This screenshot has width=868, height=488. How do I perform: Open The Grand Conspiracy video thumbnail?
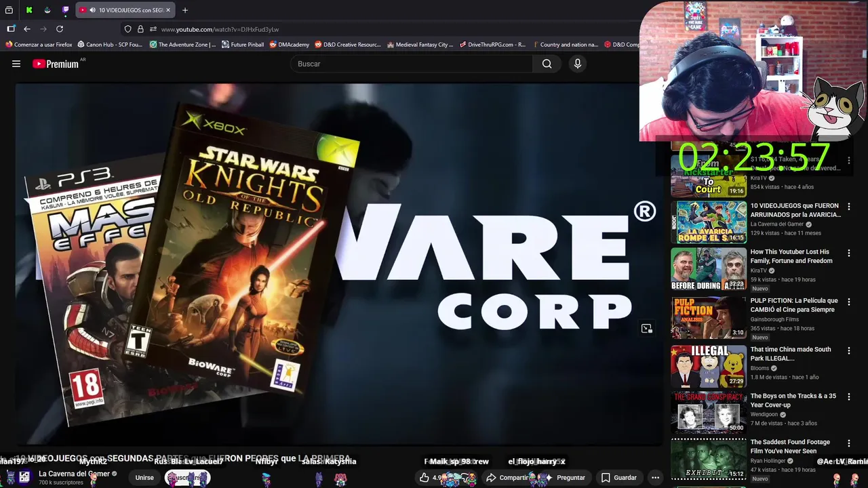tap(709, 412)
